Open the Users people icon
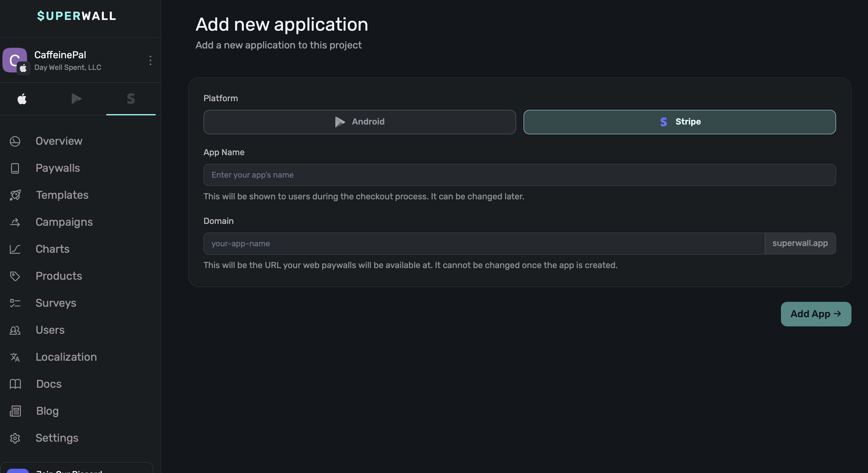This screenshot has height=473, width=868. point(15,330)
